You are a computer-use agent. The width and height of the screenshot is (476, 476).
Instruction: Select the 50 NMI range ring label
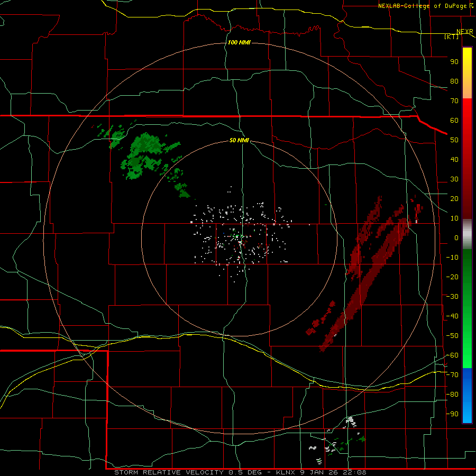coord(239,140)
